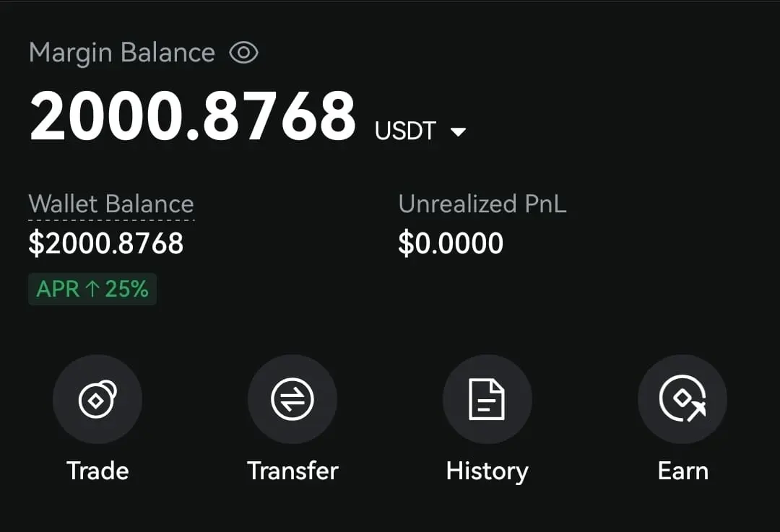Tap the Transfer text label
Viewport: 780px width, 532px height.
(292, 471)
